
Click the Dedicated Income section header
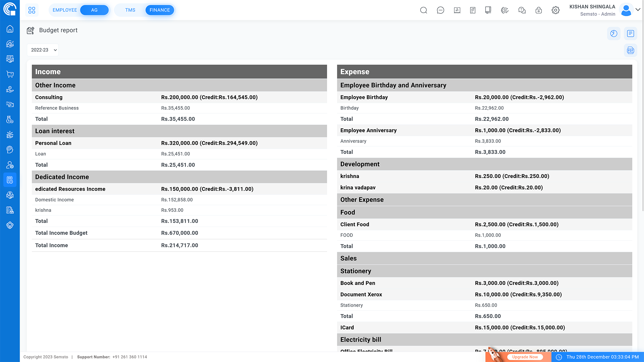click(179, 177)
